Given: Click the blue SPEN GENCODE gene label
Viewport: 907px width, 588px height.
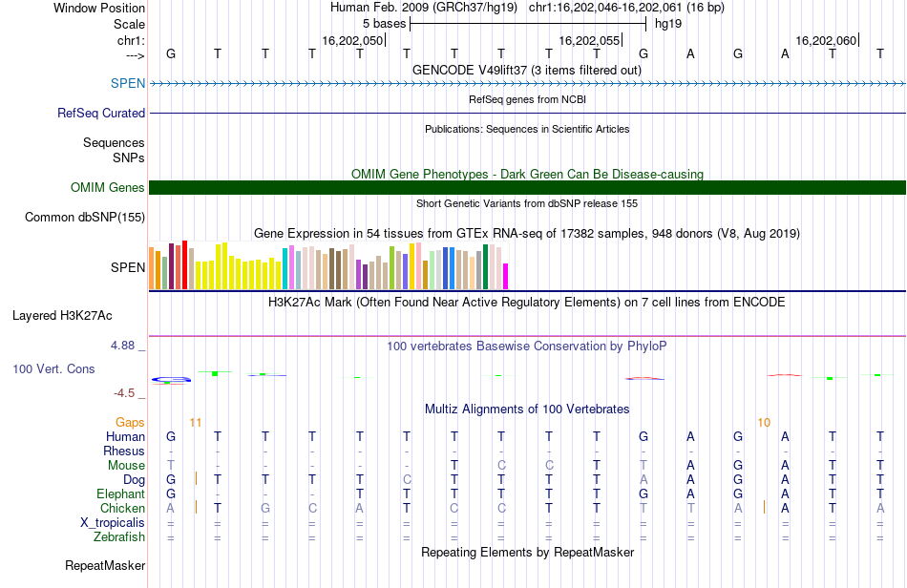Looking at the screenshot, I should (128, 83).
